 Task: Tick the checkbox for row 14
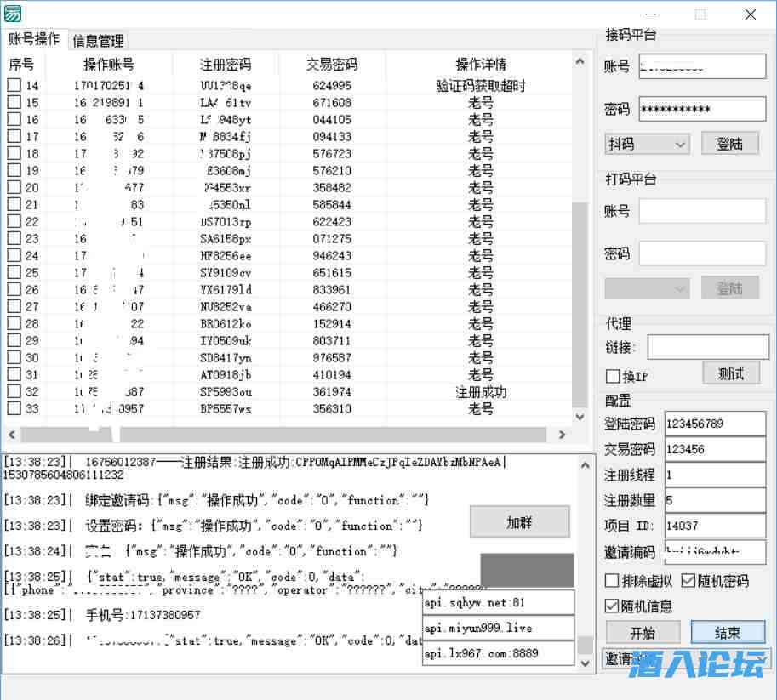[14, 85]
